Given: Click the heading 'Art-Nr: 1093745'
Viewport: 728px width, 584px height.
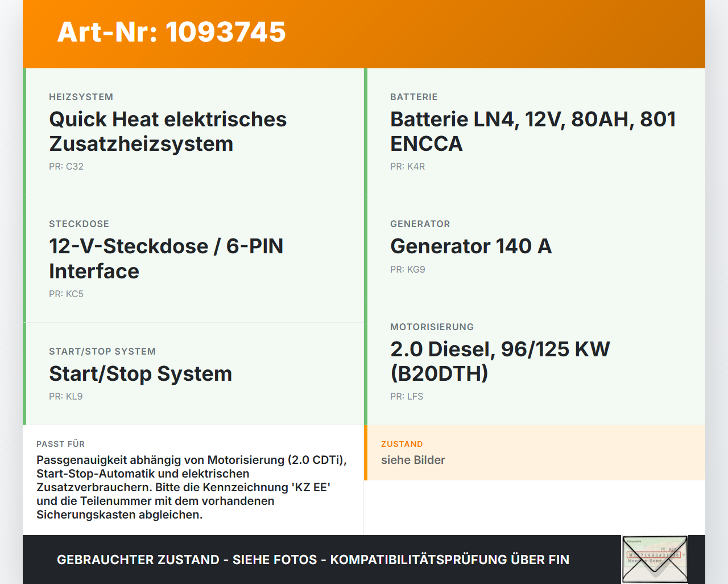Looking at the screenshot, I should point(171,32).
